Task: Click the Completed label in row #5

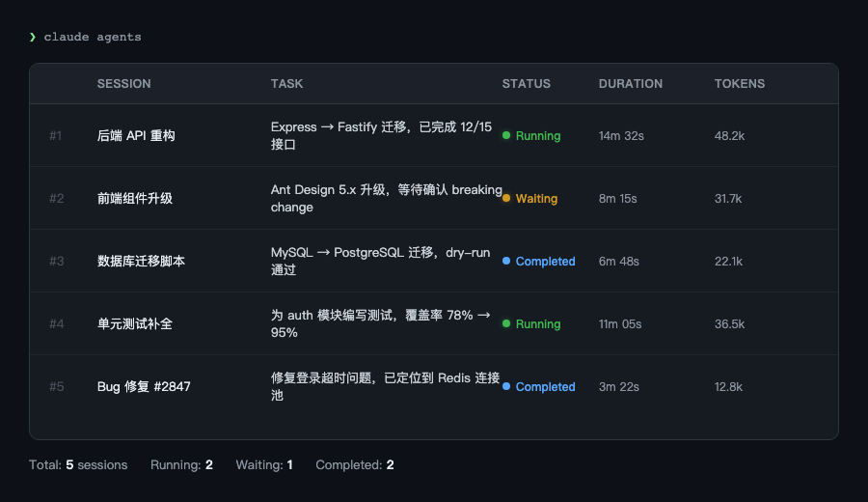Action: click(545, 387)
